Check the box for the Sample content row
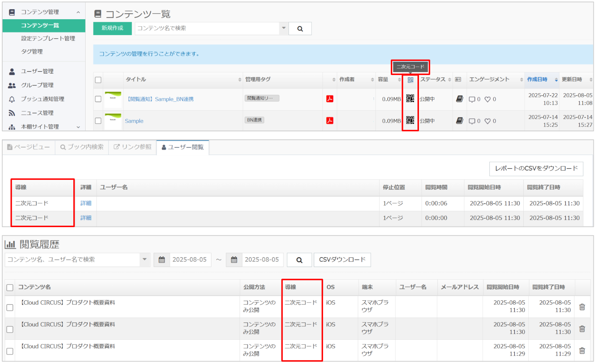596x364 pixels. (98, 121)
